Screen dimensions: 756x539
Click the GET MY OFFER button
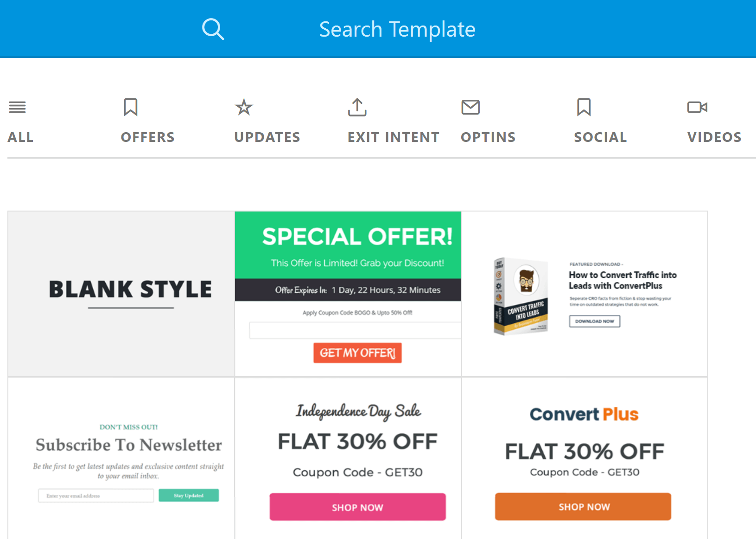[357, 353]
